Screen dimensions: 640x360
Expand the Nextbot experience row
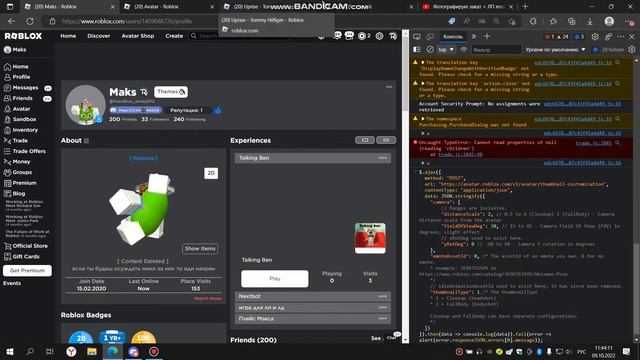tap(313, 296)
